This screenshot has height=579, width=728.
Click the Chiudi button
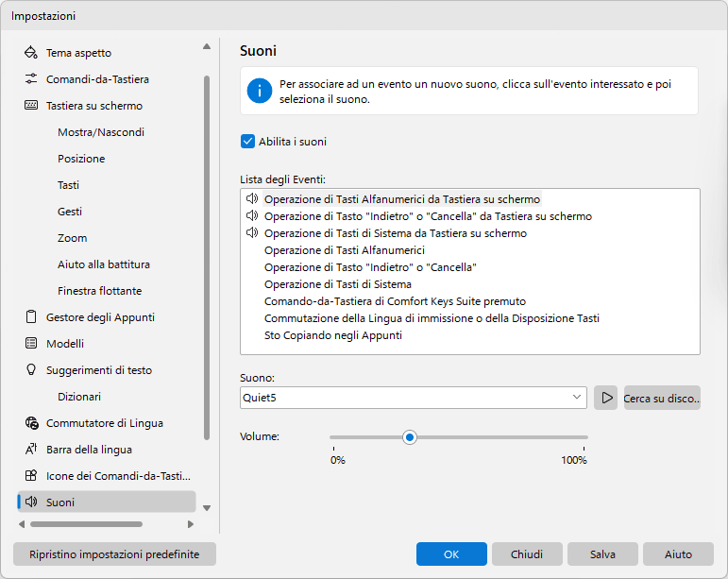(527, 553)
